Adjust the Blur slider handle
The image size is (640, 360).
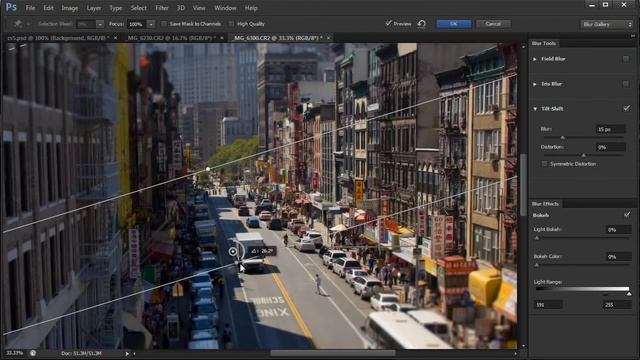coord(562,138)
